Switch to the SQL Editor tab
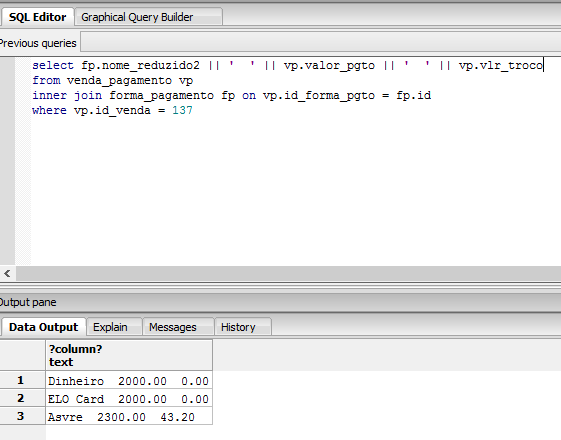561x440 pixels. point(37,17)
